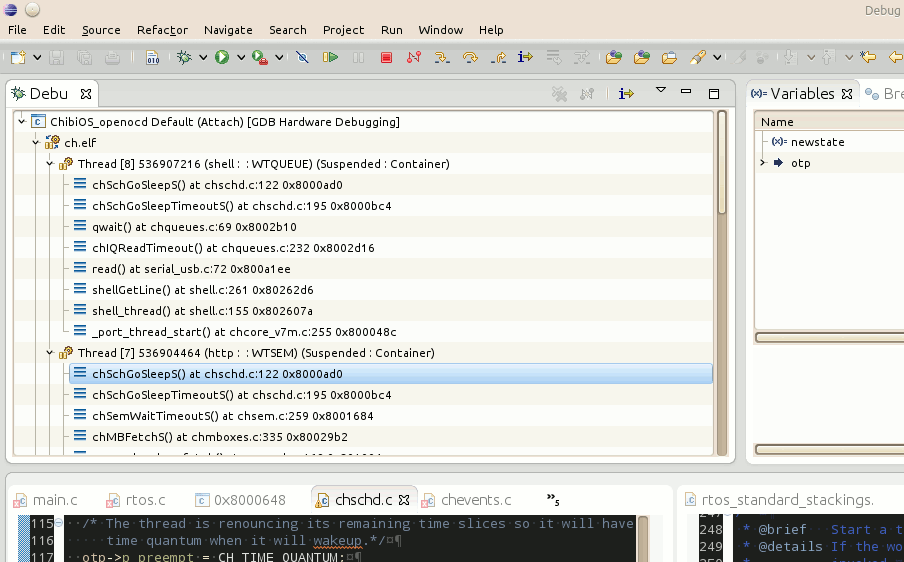The height and width of the screenshot is (562, 904).
Task: Toggle Use Step Filters icon
Action: click(582, 57)
